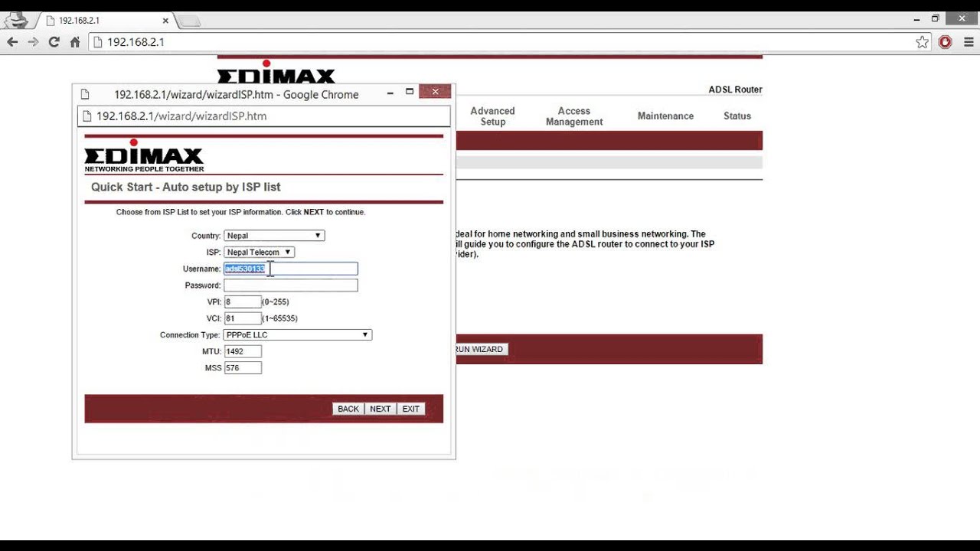Click the red extension icon in toolbar
The image size is (980, 551).
945,42
